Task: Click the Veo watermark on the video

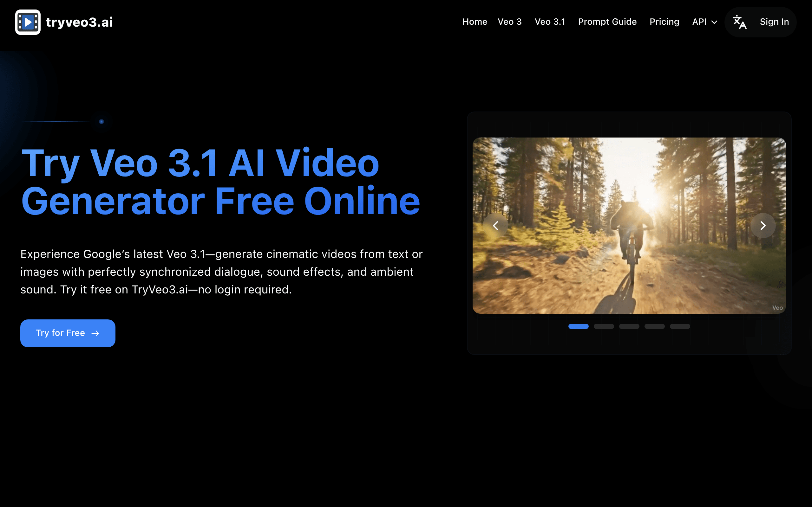Action: (x=777, y=308)
